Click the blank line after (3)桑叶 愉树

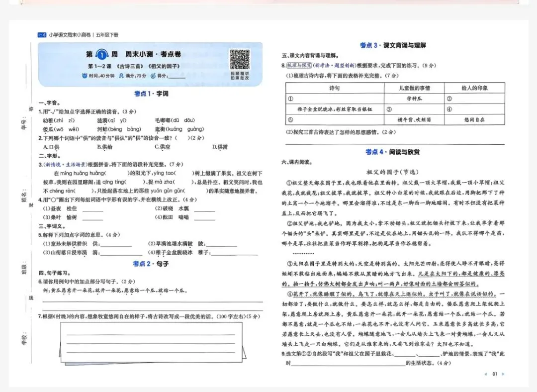pos(93,218)
